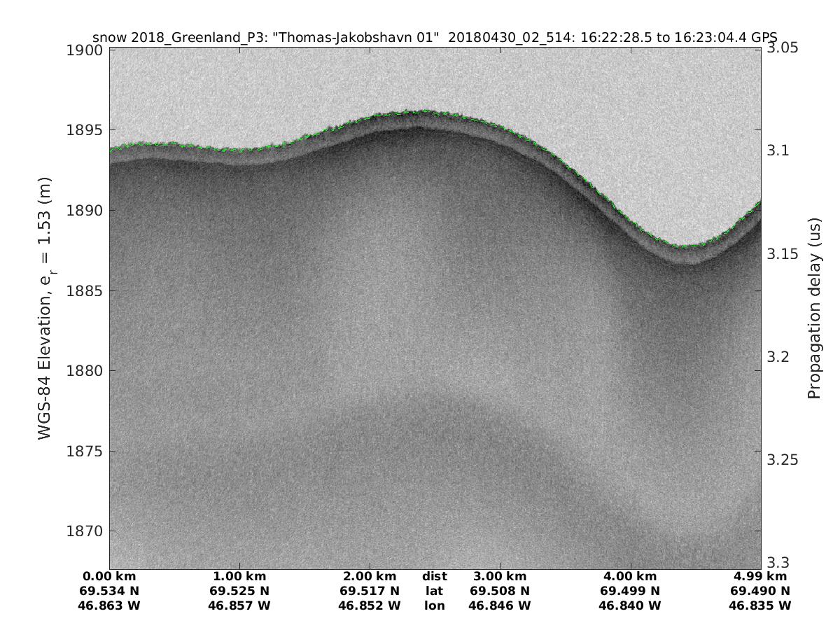This screenshot has width=840, height=630.
Task: Click the "Propagation delay (us)" axis label
Action: point(813,308)
